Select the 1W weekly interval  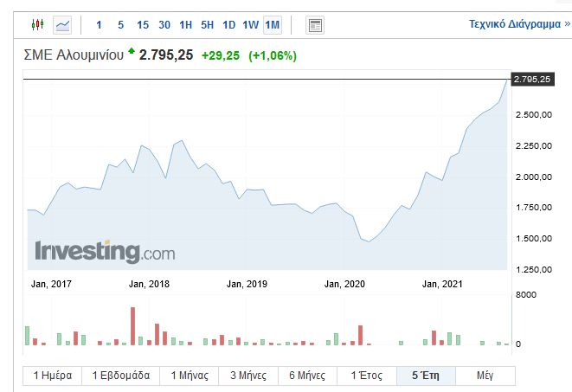(250, 25)
